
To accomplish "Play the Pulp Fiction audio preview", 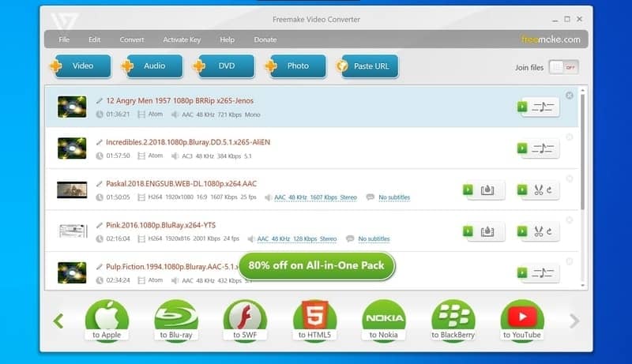I will pyautogui.click(x=522, y=272).
